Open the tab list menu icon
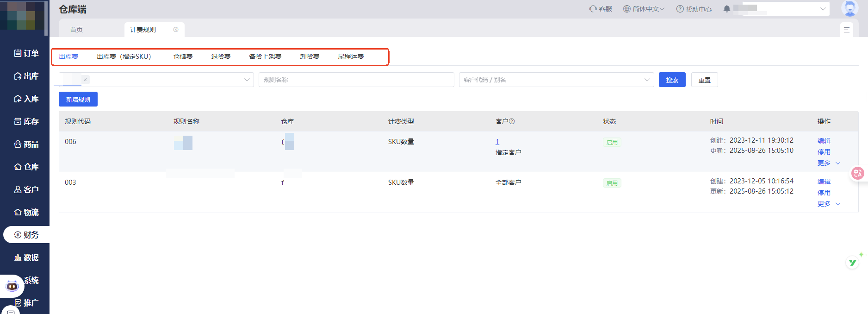Image resolution: width=868 pixels, height=314 pixels. [846, 30]
